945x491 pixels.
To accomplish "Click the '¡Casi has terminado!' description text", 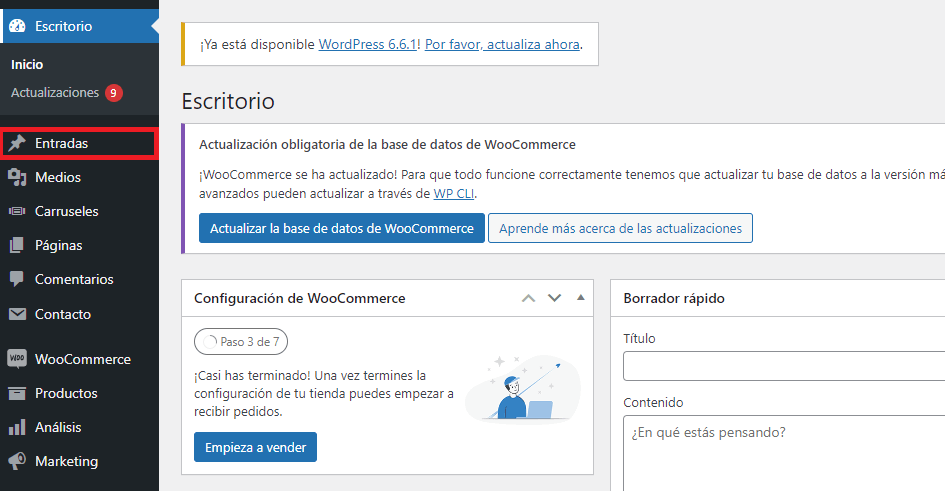I will pos(324,393).
